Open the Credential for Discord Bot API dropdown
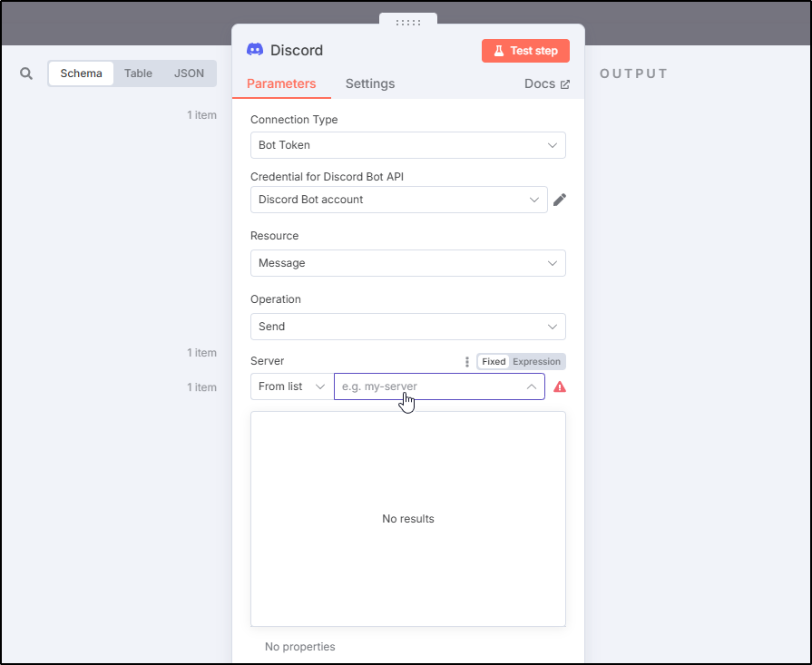The height and width of the screenshot is (665, 812). click(x=399, y=200)
